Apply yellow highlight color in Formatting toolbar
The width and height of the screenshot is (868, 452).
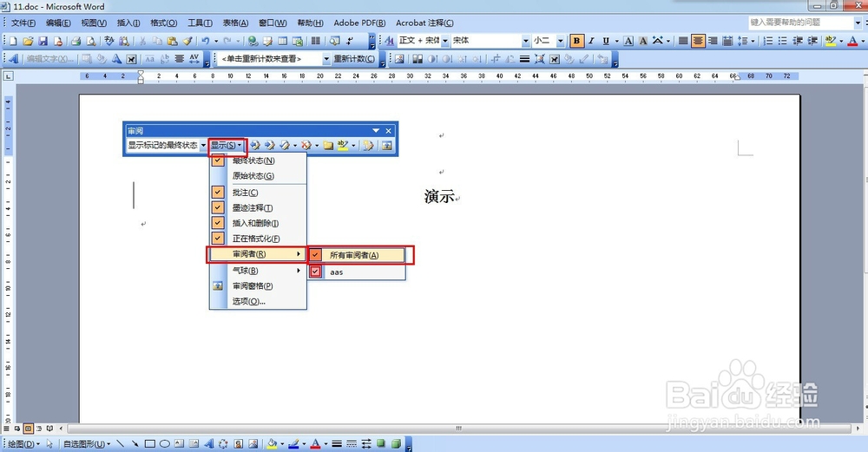pyautogui.click(x=830, y=41)
